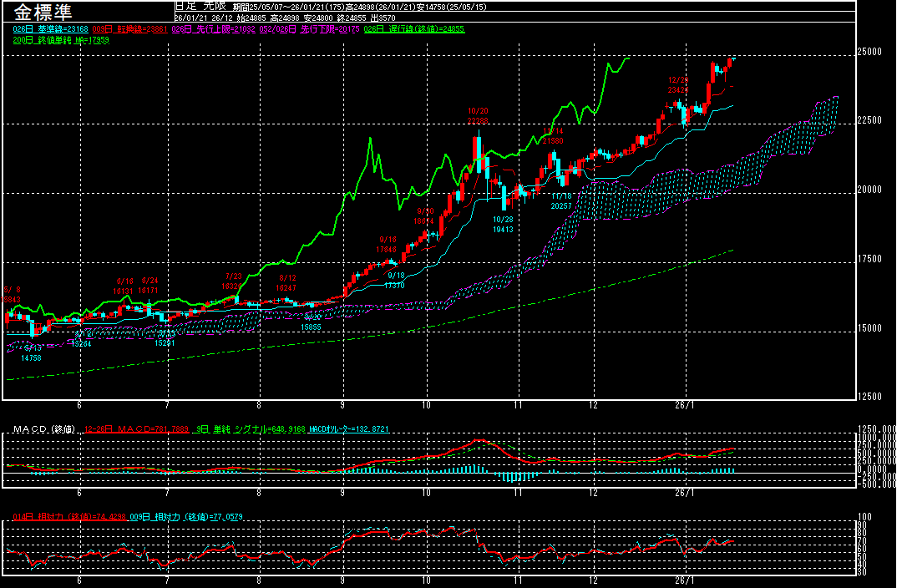Click the MACDオシレーター legend value
Image resolution: width=902 pixels, height=588 pixels.
pos(349,429)
